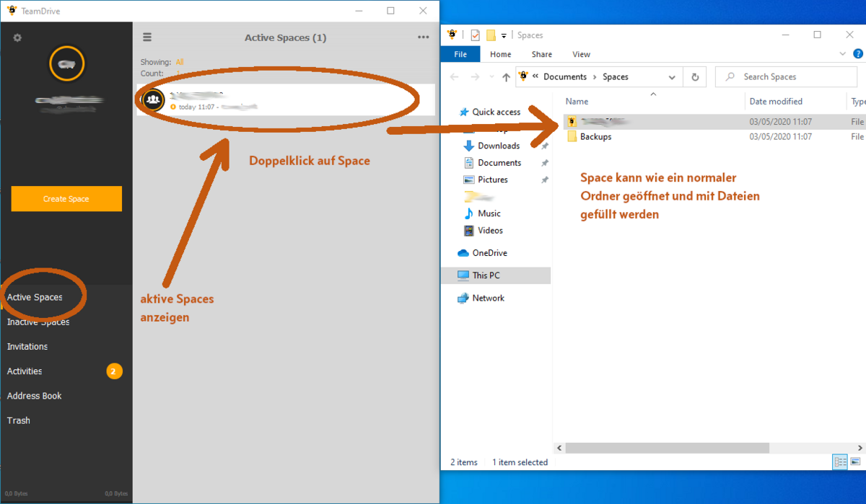Click the TeamDrive profile avatar circle
The height and width of the screenshot is (504, 866).
[x=67, y=65]
